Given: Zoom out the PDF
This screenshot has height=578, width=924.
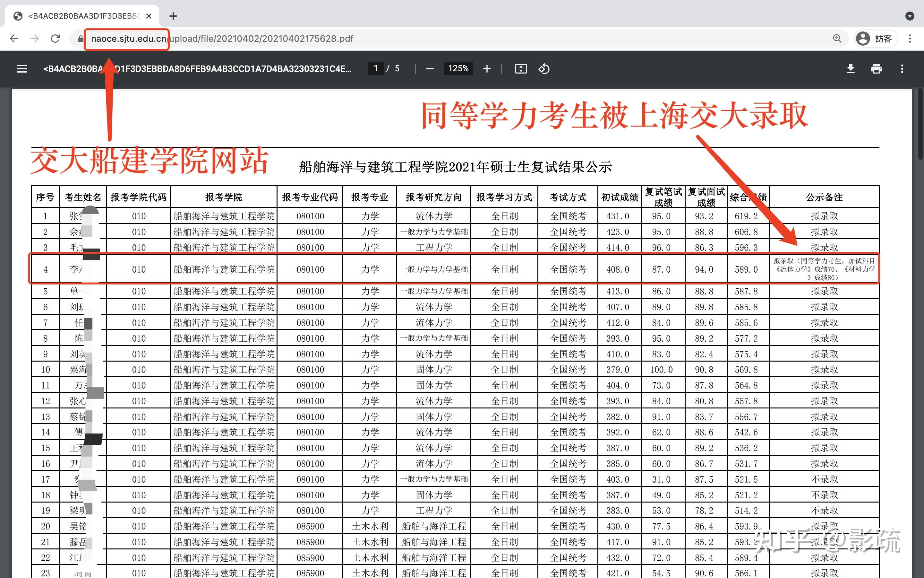Looking at the screenshot, I should coord(430,69).
